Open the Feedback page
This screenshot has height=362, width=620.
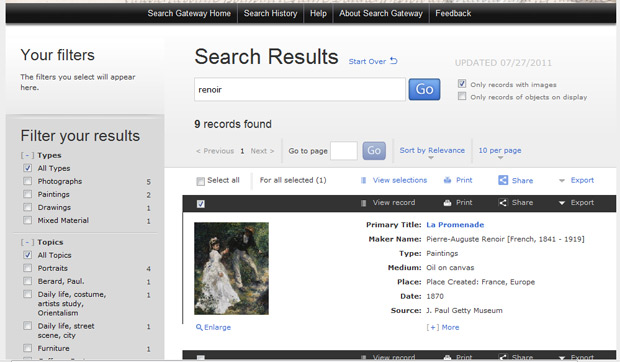click(453, 13)
